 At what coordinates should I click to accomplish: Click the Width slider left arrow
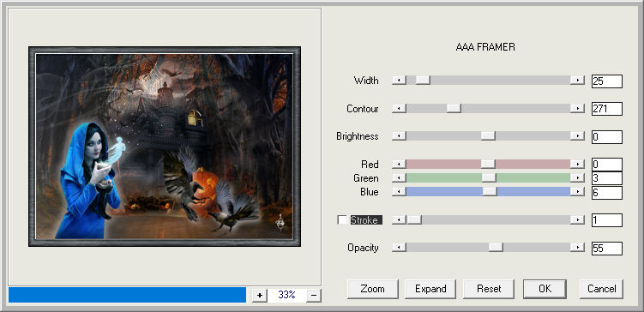point(399,80)
